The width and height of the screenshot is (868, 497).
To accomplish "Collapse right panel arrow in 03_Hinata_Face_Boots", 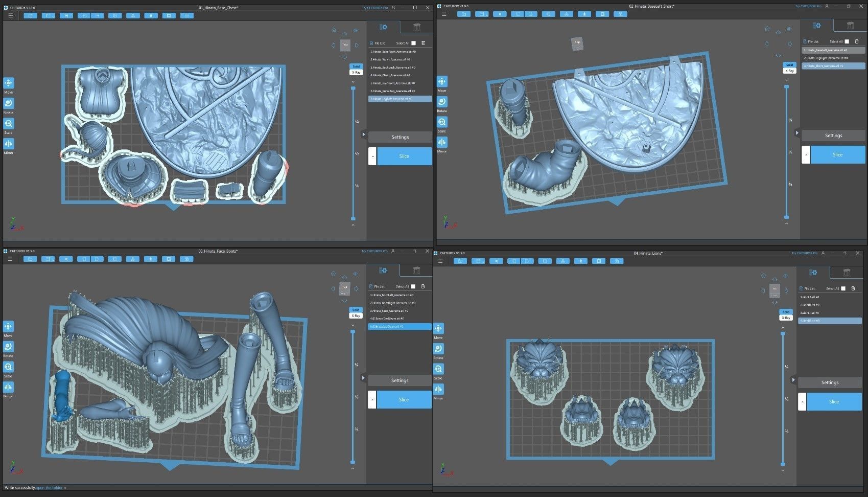I will pos(363,378).
